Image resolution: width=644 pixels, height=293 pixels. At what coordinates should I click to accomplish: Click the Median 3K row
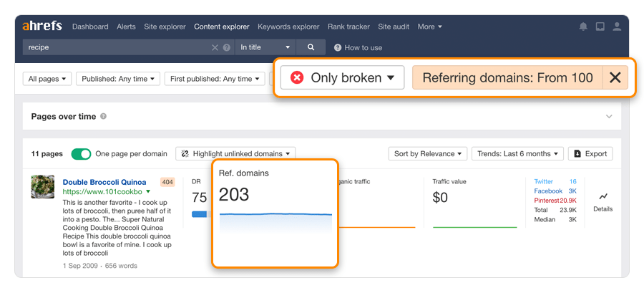[555, 219]
